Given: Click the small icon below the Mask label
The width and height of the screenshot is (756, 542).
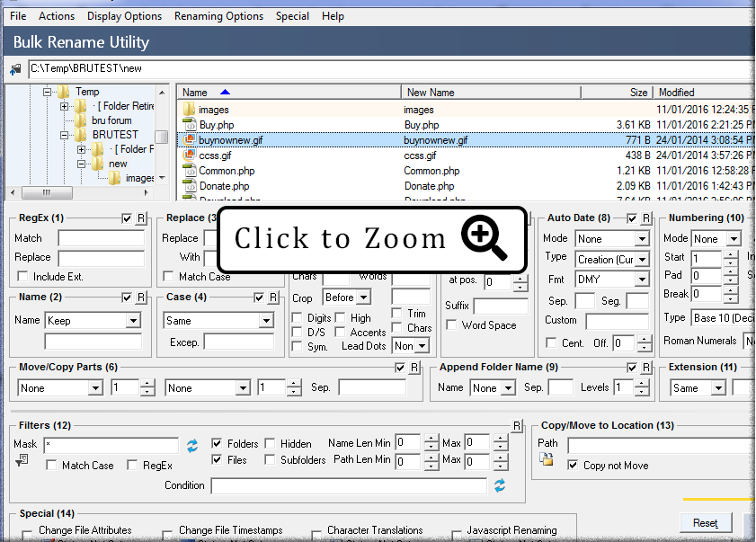Looking at the screenshot, I should [22, 460].
